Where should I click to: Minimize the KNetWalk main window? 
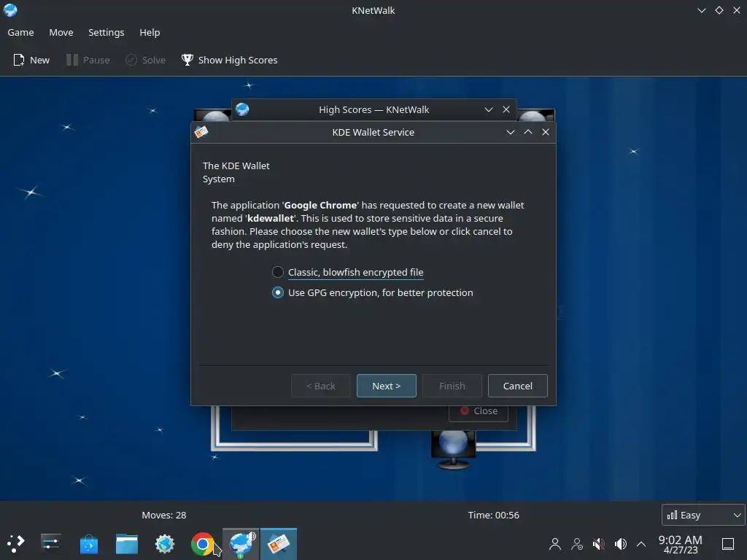click(x=701, y=10)
